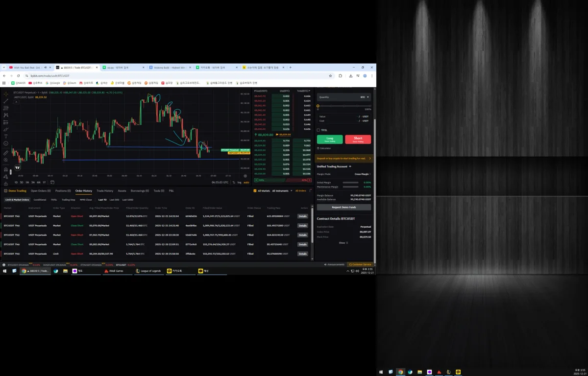Select the ruler measure tool
This screenshot has width=588, height=376.
tap(6, 153)
